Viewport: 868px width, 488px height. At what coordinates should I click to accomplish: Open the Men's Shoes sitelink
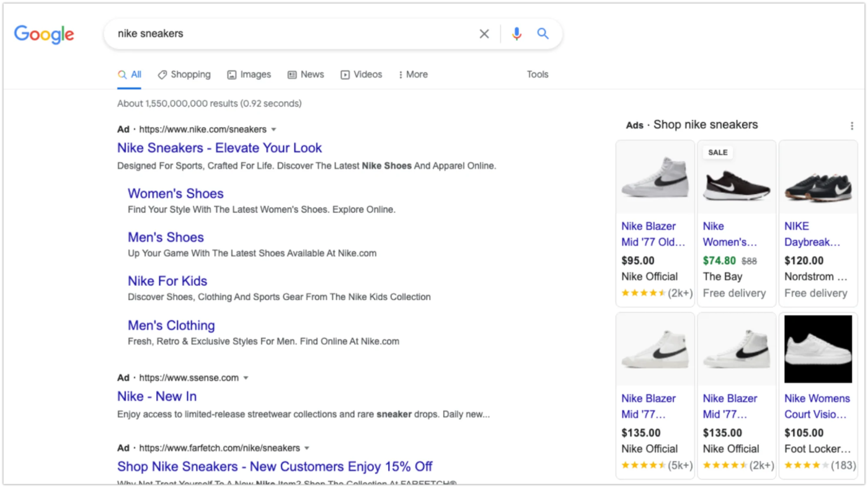click(x=166, y=237)
